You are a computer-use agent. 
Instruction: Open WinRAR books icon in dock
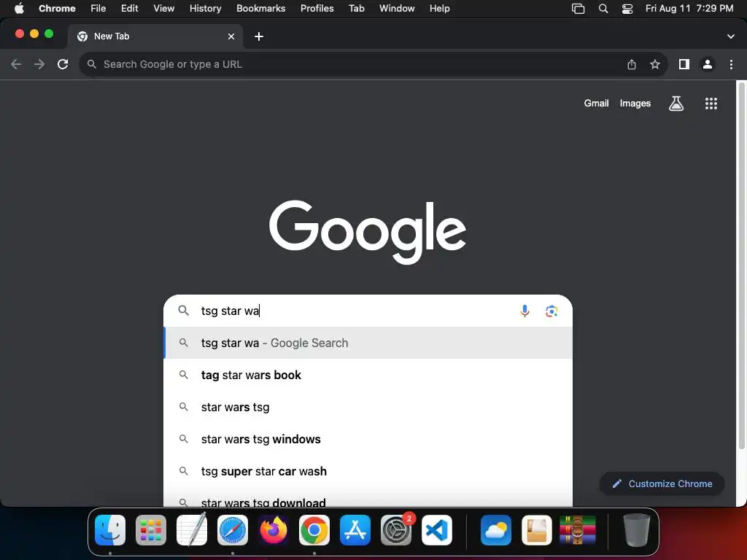click(x=578, y=530)
